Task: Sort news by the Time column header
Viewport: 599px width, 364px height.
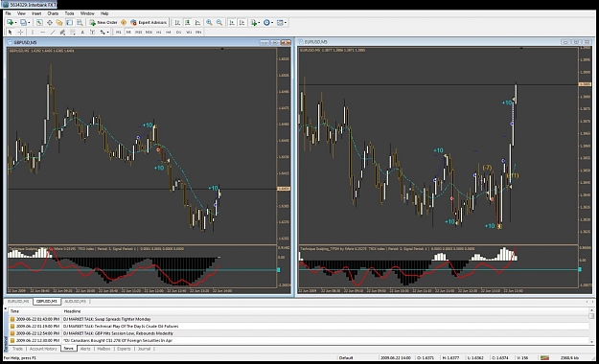Action: tap(35, 311)
